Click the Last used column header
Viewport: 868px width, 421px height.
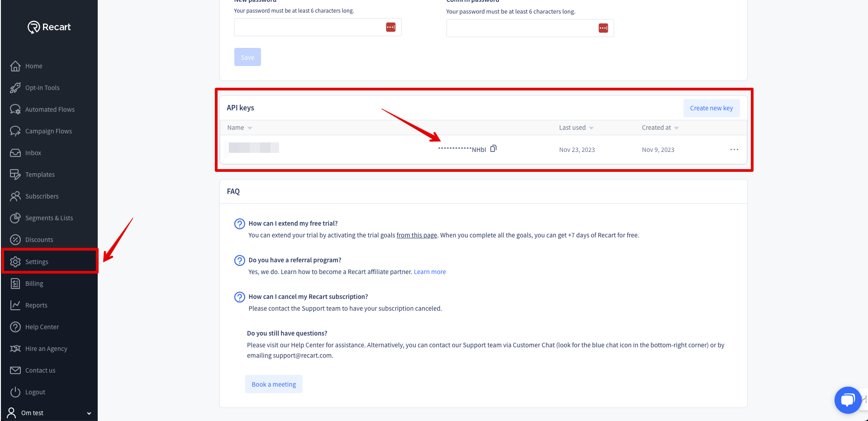(x=572, y=128)
